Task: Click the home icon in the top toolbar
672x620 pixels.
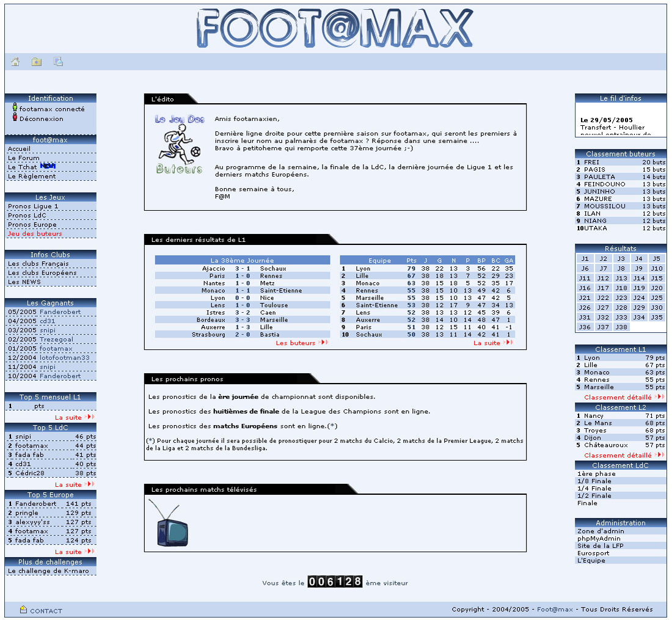Action: pos(15,62)
